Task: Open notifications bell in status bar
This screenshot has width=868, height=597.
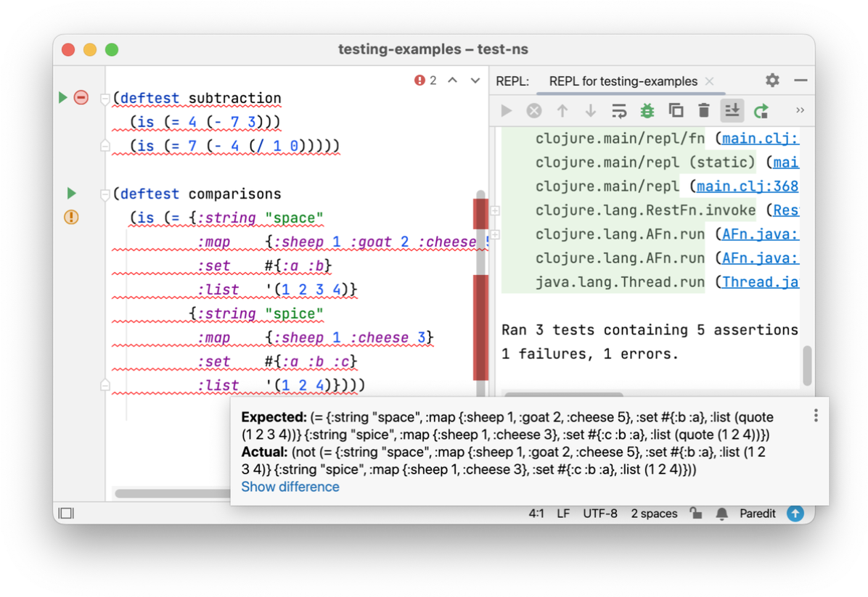Action: (x=722, y=514)
